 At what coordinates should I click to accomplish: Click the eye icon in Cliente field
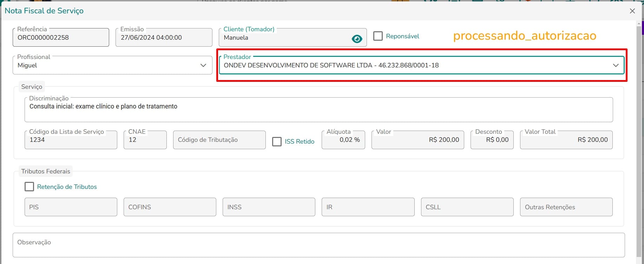pyautogui.click(x=357, y=39)
